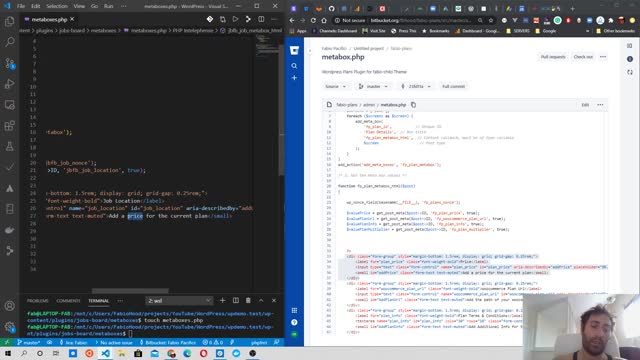Open Bitbucket help question icon
This screenshot has width=640, height=360.
coord(294,322)
